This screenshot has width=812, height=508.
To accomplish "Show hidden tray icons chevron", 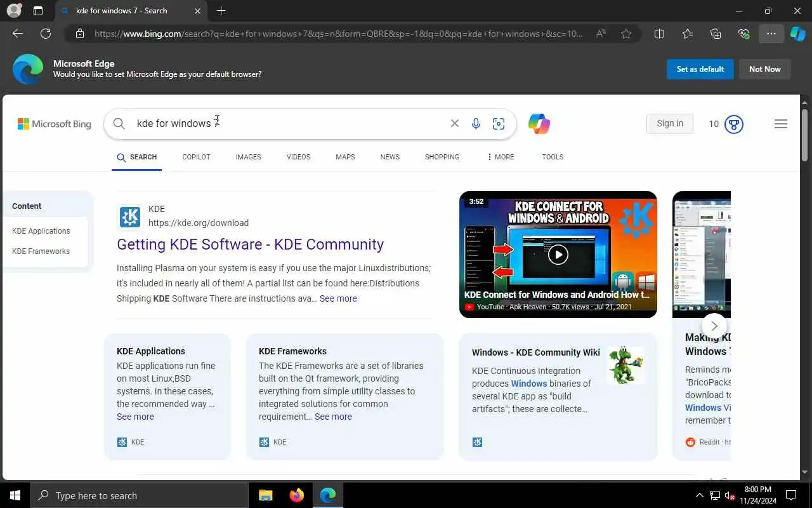I will (700, 495).
